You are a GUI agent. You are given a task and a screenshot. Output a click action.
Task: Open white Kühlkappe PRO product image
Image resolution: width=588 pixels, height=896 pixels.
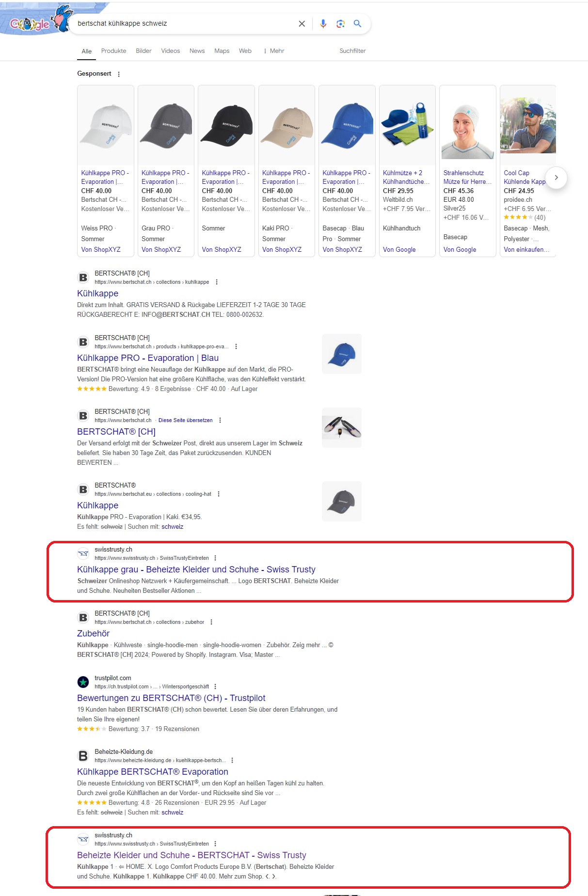106,125
